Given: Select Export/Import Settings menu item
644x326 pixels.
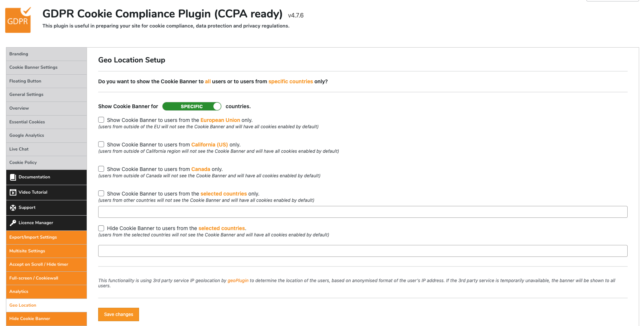Looking at the screenshot, I should coord(46,237).
